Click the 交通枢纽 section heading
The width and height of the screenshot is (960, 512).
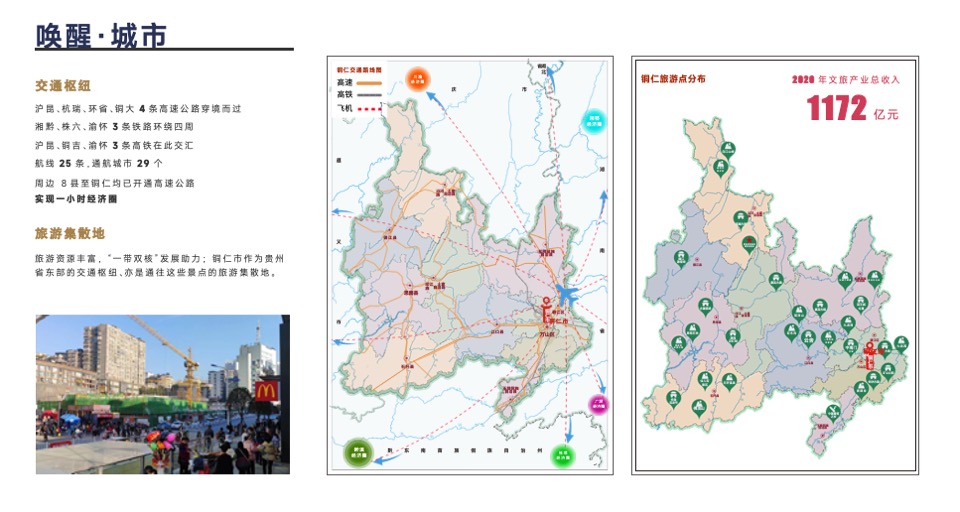[x=69, y=86]
